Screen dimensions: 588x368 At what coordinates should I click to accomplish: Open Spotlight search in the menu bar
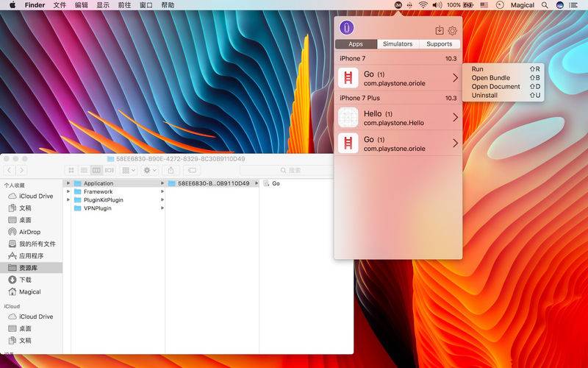tap(545, 5)
